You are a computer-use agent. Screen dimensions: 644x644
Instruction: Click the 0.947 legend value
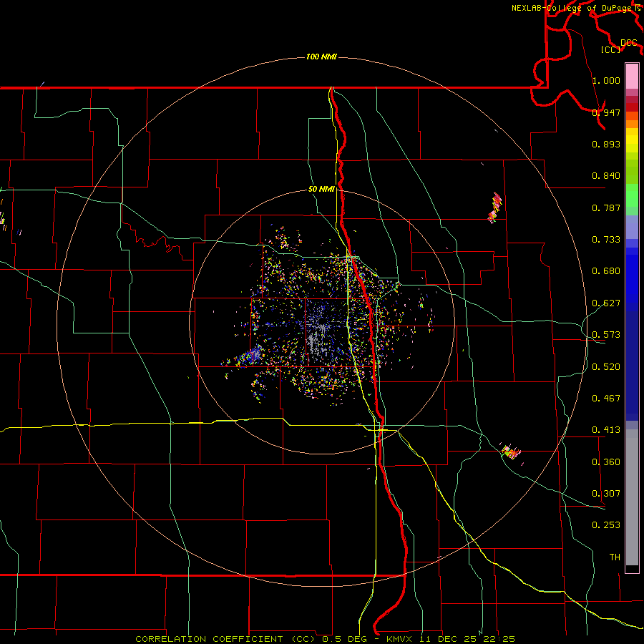click(x=606, y=112)
